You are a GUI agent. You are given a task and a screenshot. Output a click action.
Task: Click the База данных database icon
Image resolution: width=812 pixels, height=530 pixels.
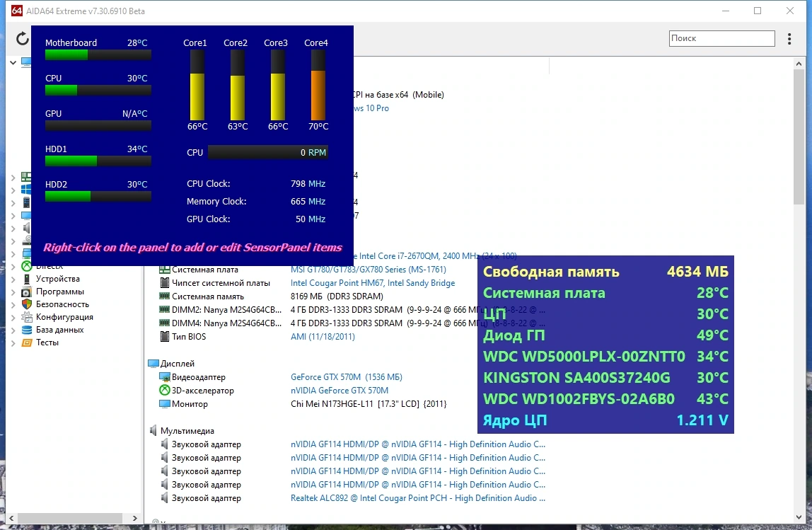click(26, 330)
